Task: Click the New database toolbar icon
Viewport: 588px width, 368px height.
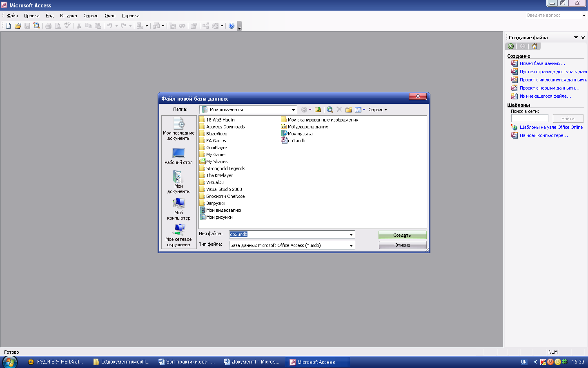Action: coord(8,26)
